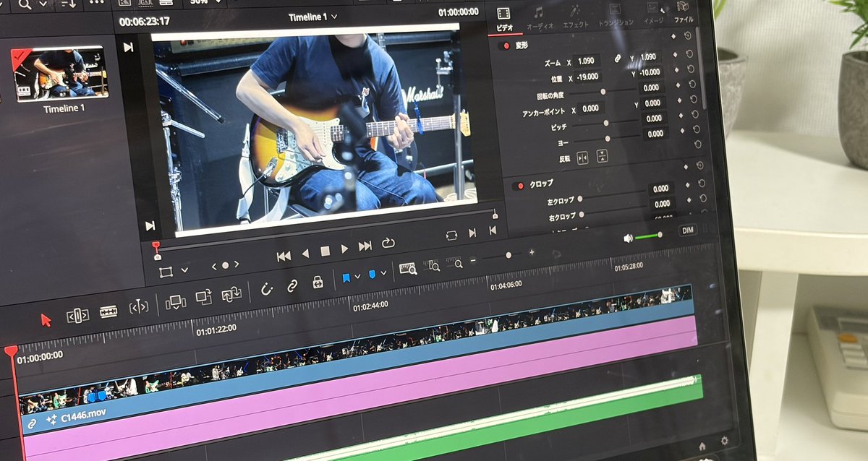Screen dimensions: 868x461
Task: Toggle timeline snapping magnet
Action: (x=267, y=290)
